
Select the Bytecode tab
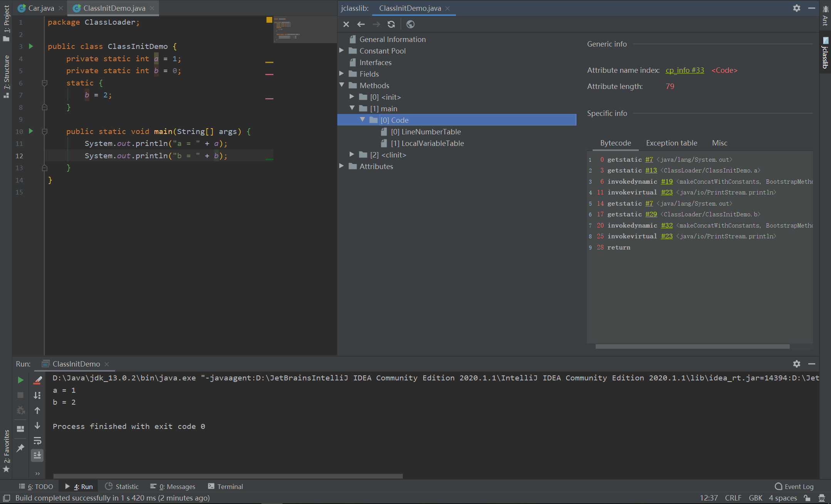(615, 143)
